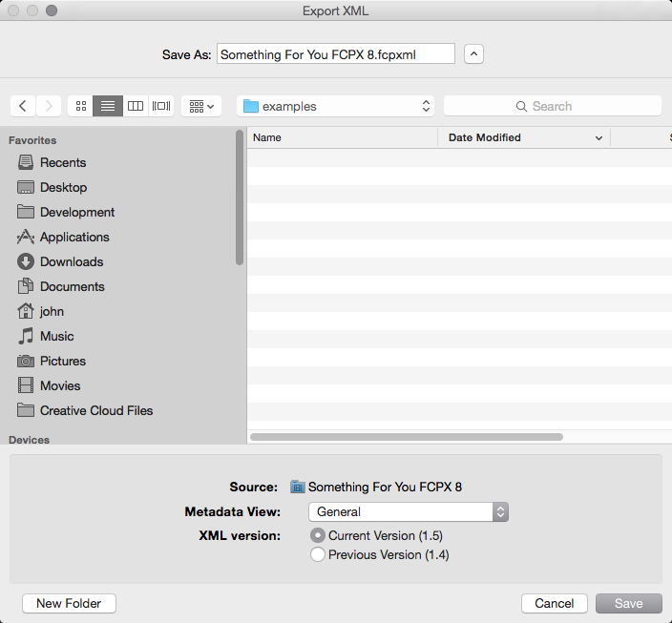
Task: Sort by the Name column header
Action: pyautogui.click(x=343, y=137)
